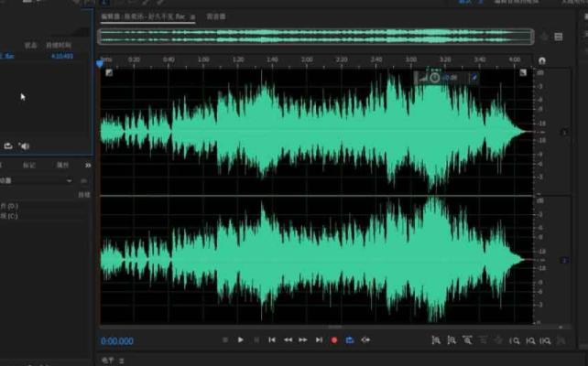Open the preset dropdown in left panel
588x366 pixels.
(x=71, y=180)
